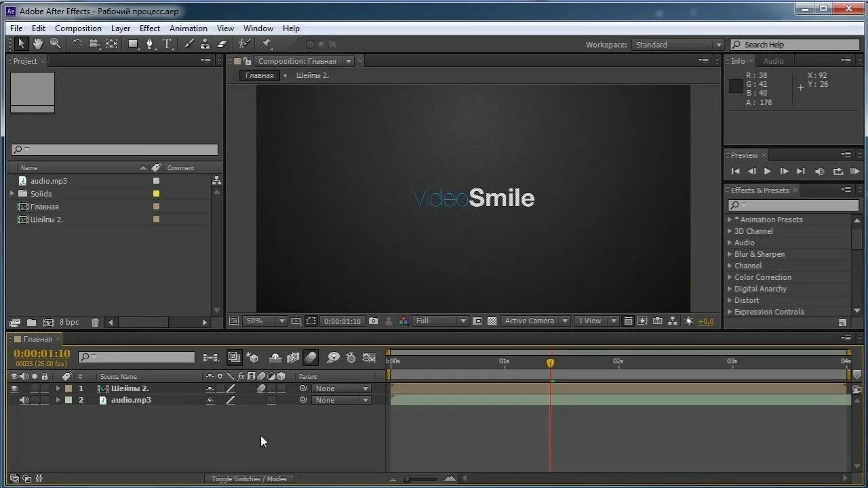Create new folder in Project panel
The height and width of the screenshot is (488, 868).
coord(31,323)
